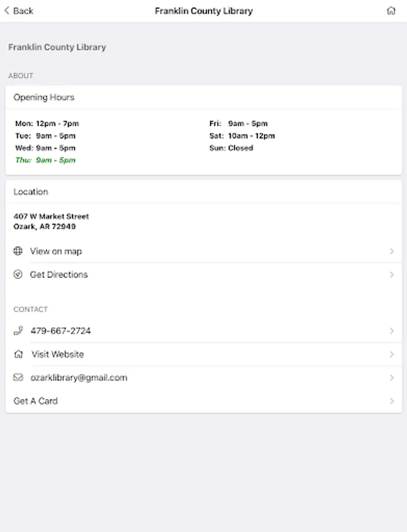Email ozarklibrary@gmail.com
The height and width of the screenshot is (532, 407).
pos(79,378)
